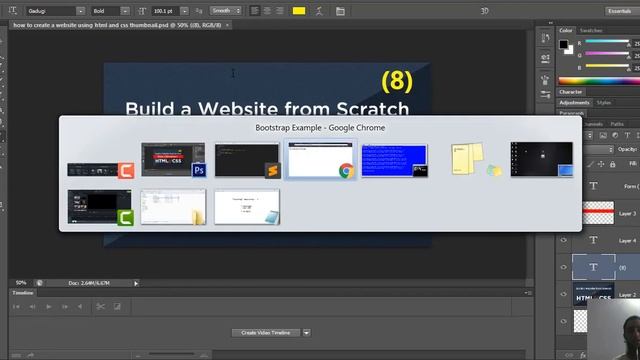Screen dimensions: 640x360
Task: Click the red R color slider
Action: tap(607, 41)
